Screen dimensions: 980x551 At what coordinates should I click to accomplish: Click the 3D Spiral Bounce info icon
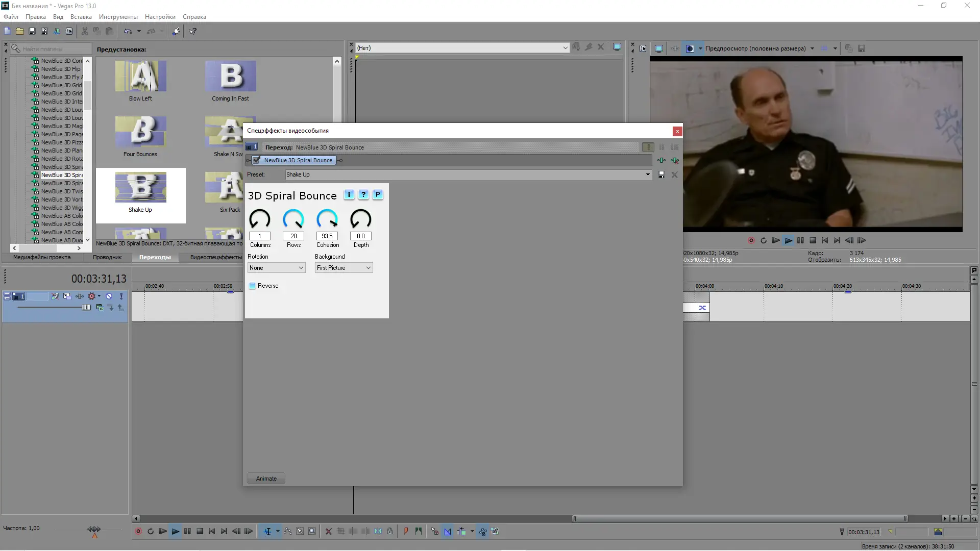coord(349,194)
